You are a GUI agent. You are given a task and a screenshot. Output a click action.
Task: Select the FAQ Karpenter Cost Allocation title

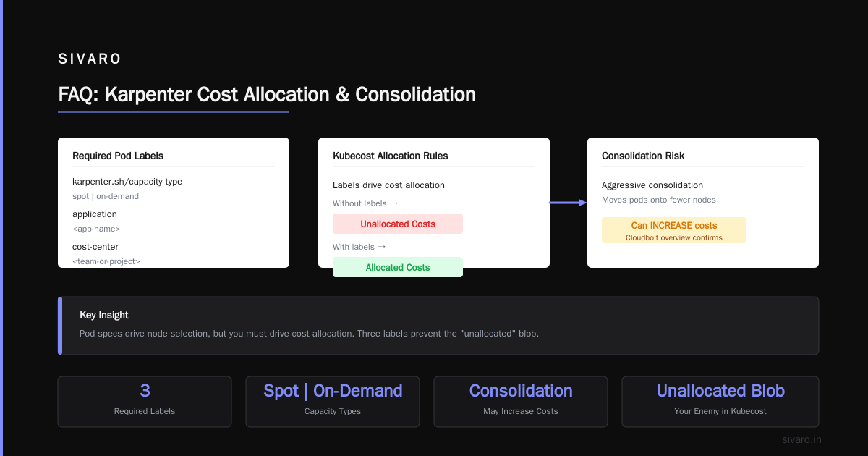pyautogui.click(x=267, y=94)
